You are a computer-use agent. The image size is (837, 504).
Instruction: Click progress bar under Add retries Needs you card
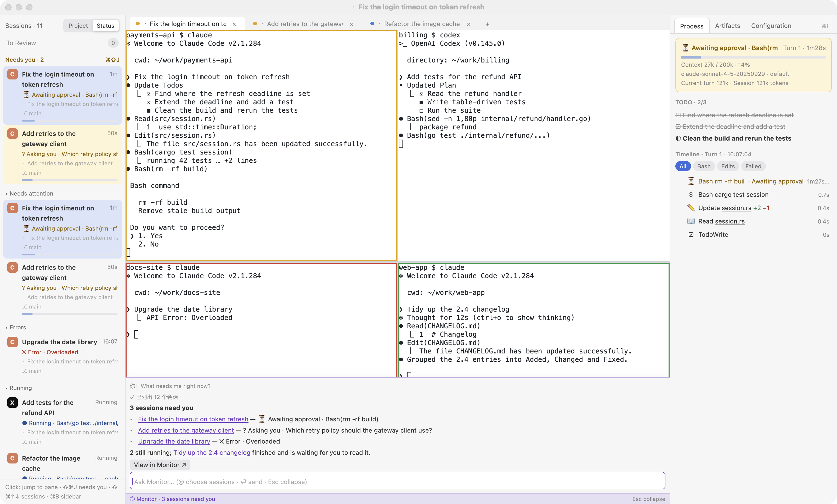(70, 180)
